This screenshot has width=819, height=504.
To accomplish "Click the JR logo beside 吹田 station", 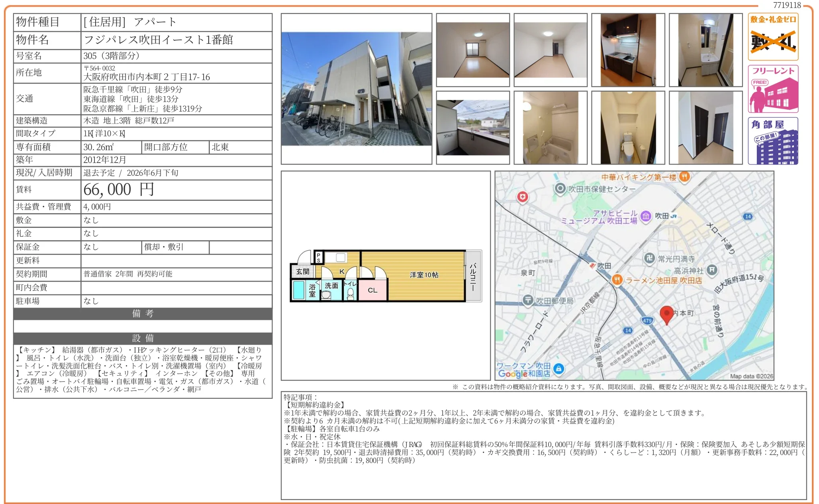I will [673, 217].
